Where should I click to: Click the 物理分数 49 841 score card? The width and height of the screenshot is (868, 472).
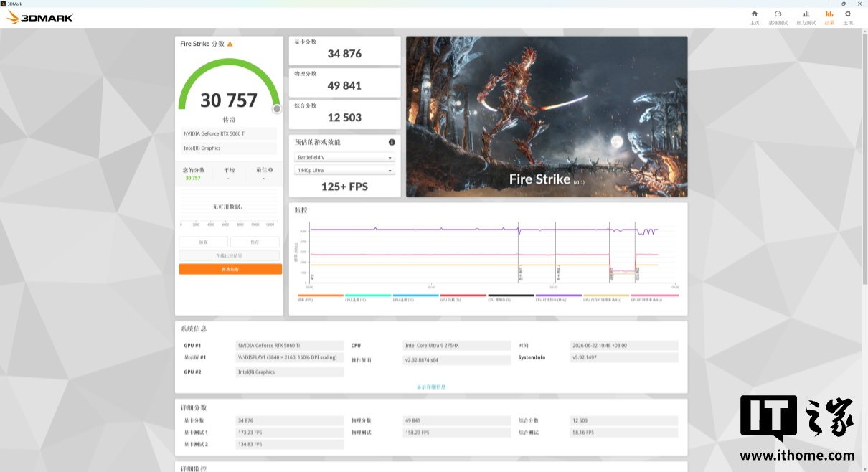[344, 82]
